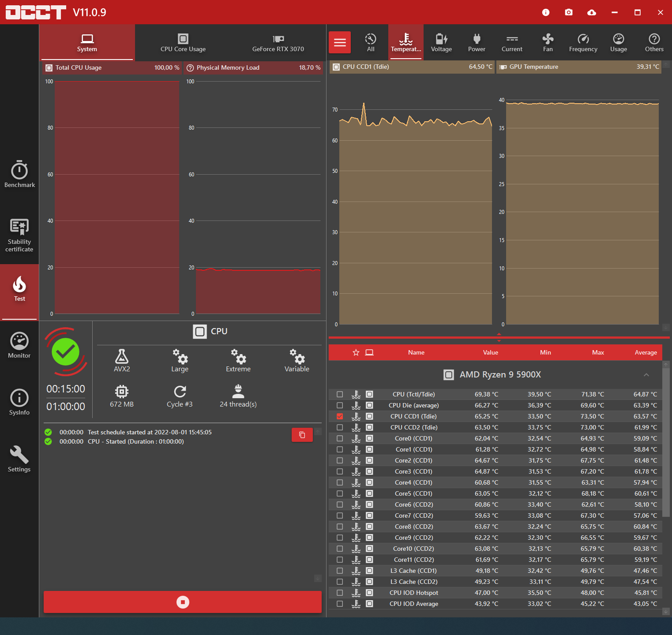Check the CPU Die (average) checkbox
Image resolution: width=672 pixels, height=635 pixels.
click(340, 405)
